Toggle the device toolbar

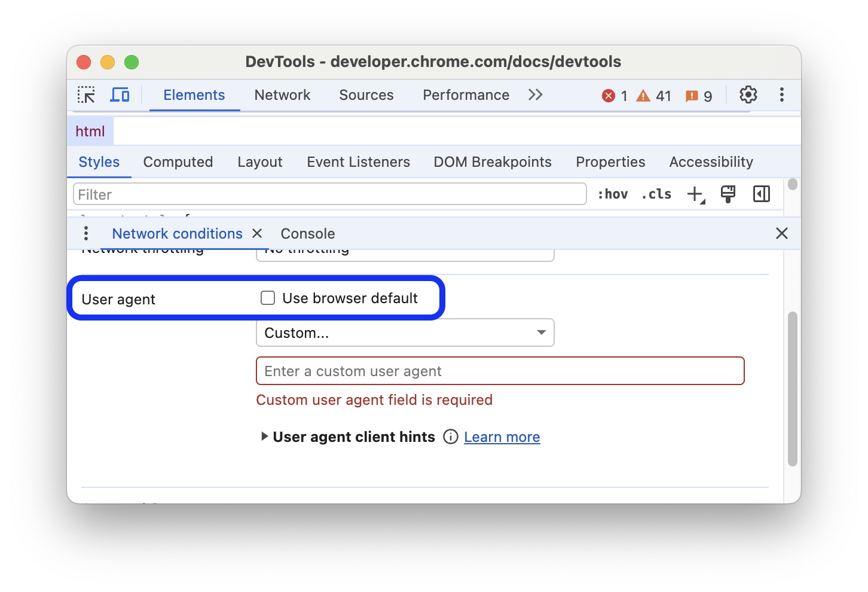120,94
